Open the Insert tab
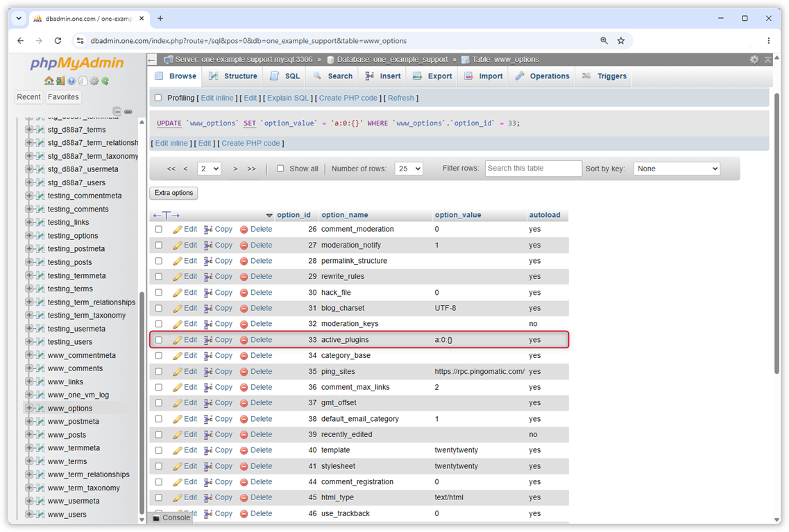The height and width of the screenshot is (532, 789). click(x=383, y=76)
